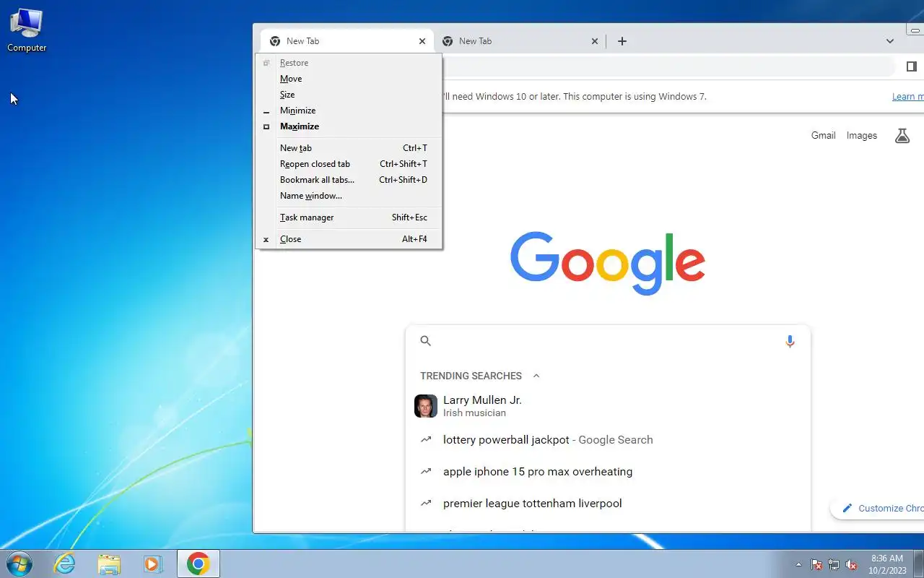Select apple iphone 15 pro max overheating
Image resolution: width=924 pixels, height=578 pixels.
click(608, 471)
